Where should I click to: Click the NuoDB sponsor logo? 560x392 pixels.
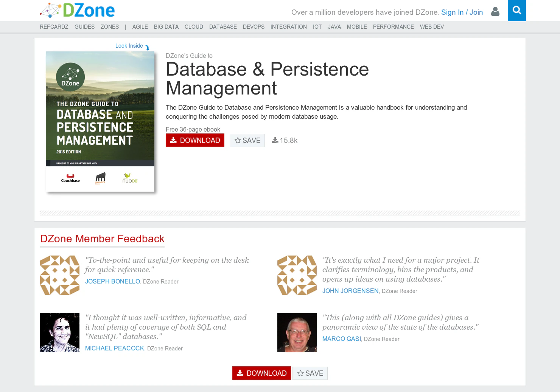130,178
